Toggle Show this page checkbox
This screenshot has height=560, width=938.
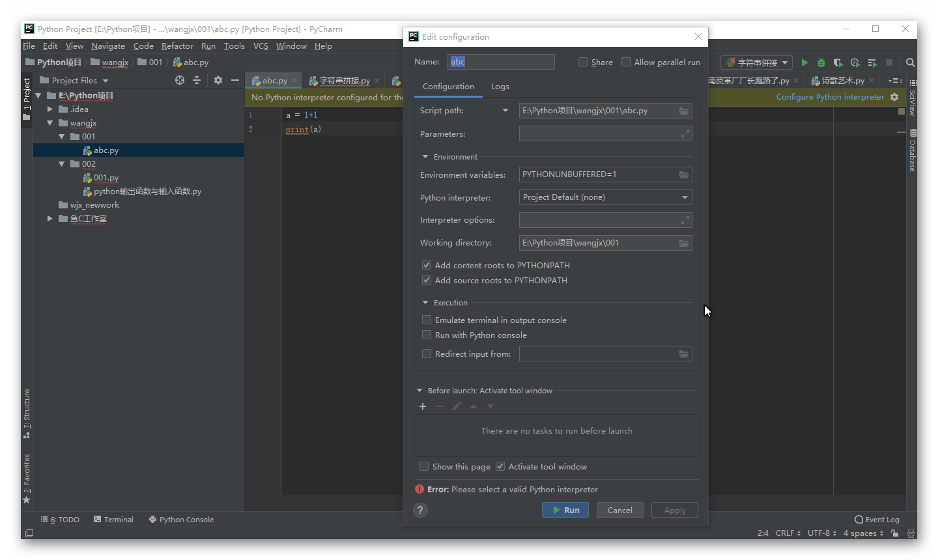(424, 466)
